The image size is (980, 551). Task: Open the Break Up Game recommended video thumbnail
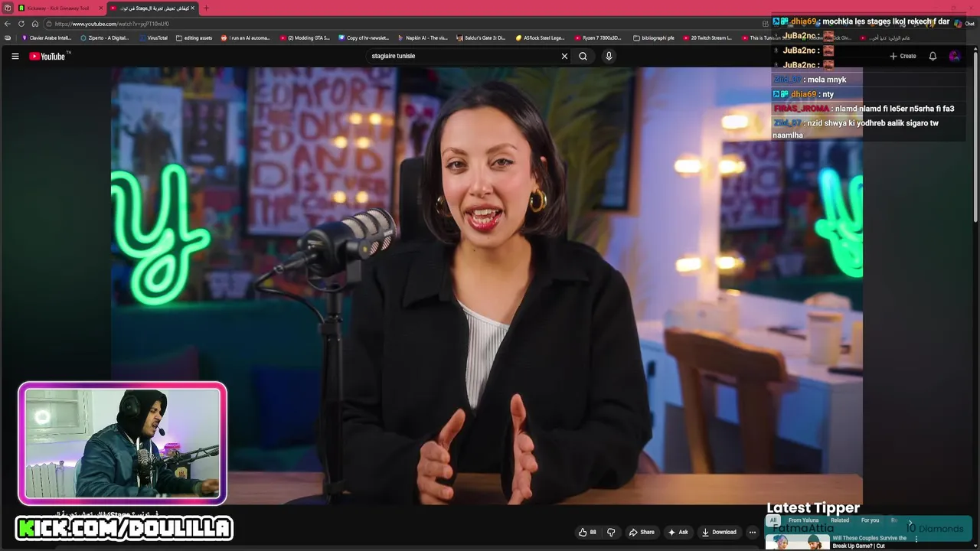point(797,542)
